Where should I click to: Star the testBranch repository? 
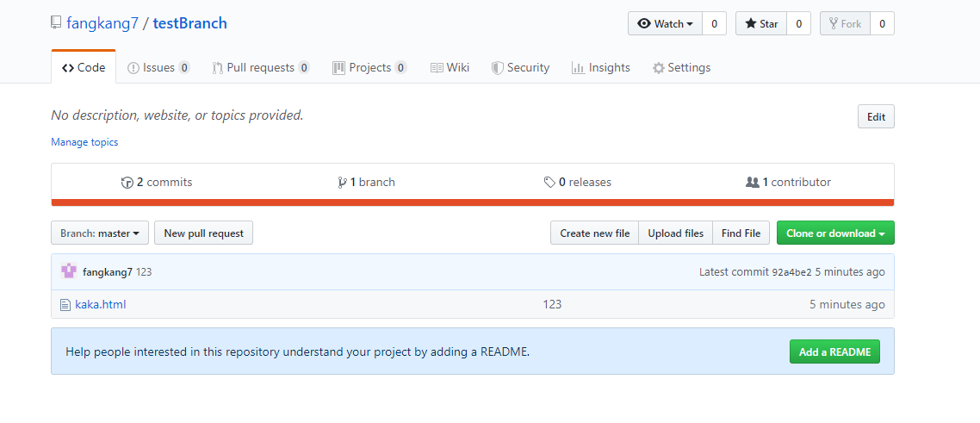(761, 24)
